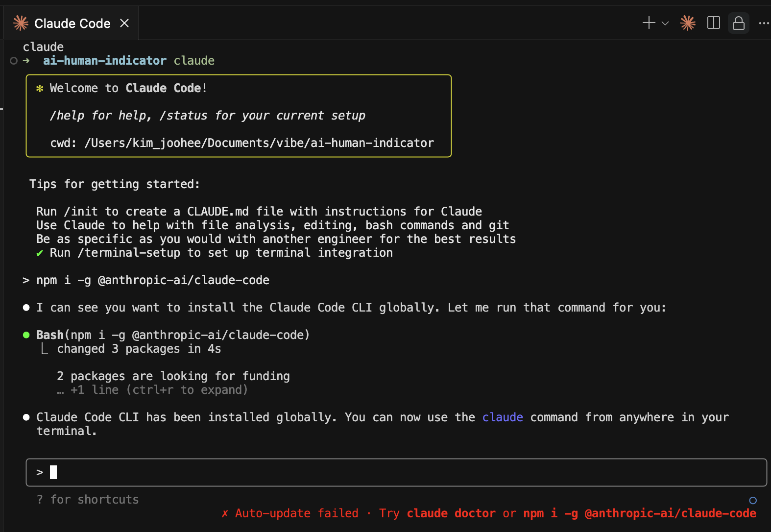Select the Claude Code tab
The width and height of the screenshot is (771, 532).
tap(72, 23)
